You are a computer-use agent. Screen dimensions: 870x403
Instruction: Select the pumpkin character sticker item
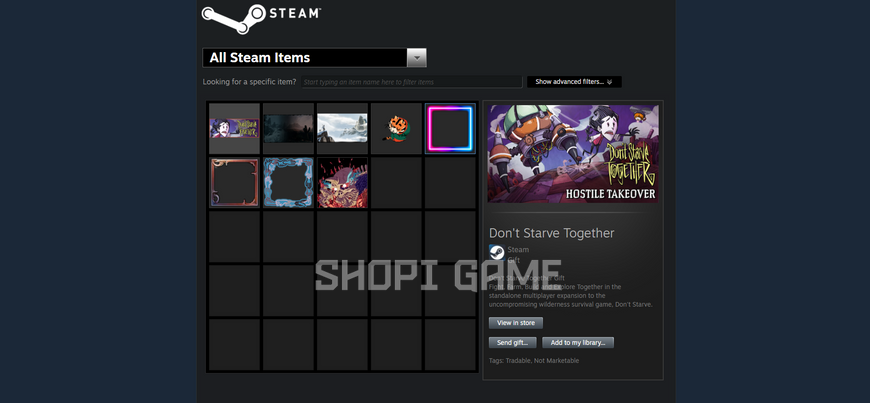point(396,128)
